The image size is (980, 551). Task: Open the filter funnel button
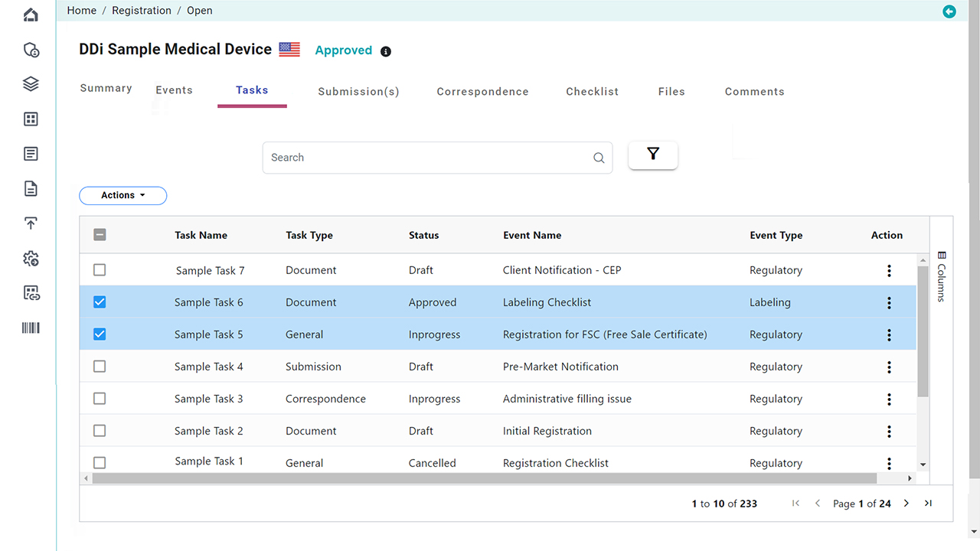click(652, 155)
